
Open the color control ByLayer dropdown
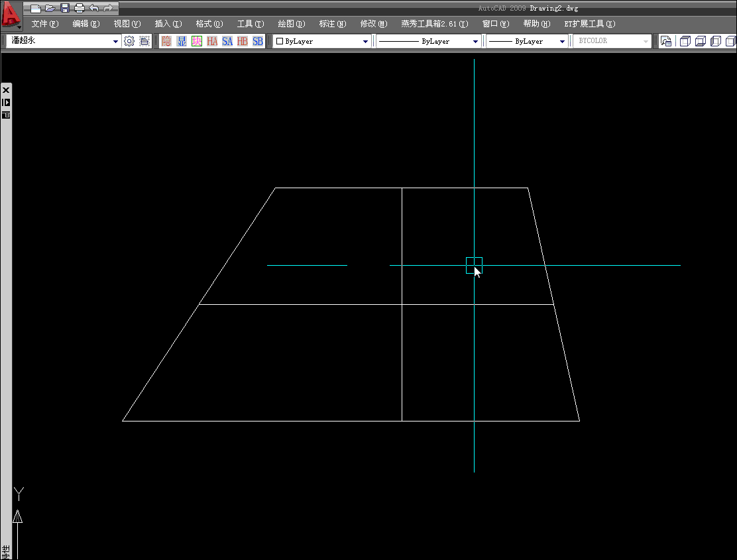coord(365,41)
